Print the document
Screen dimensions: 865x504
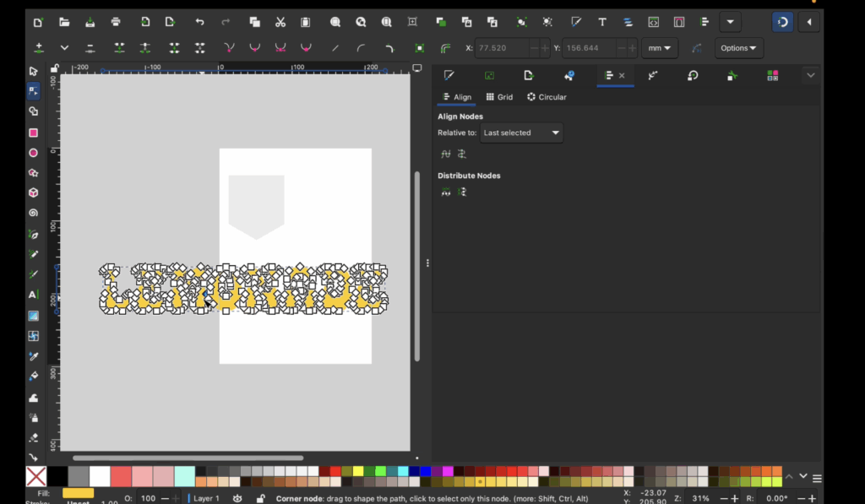pos(115,22)
